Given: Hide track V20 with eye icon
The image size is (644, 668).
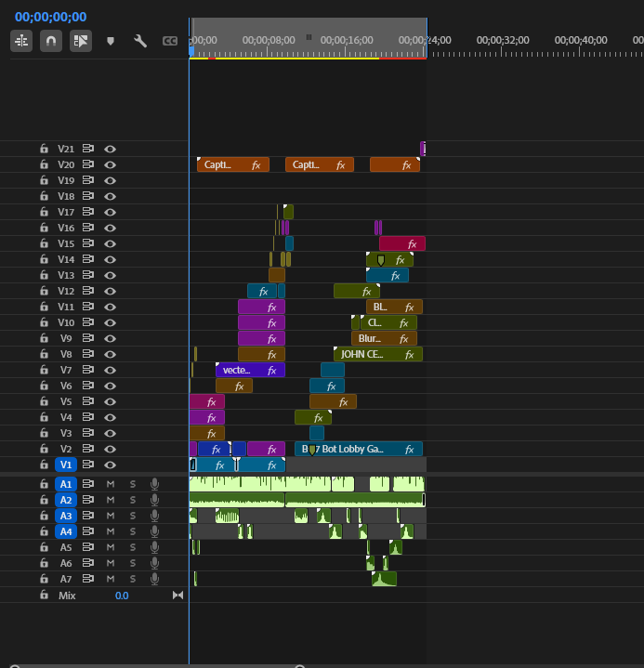Looking at the screenshot, I should [x=110, y=164].
